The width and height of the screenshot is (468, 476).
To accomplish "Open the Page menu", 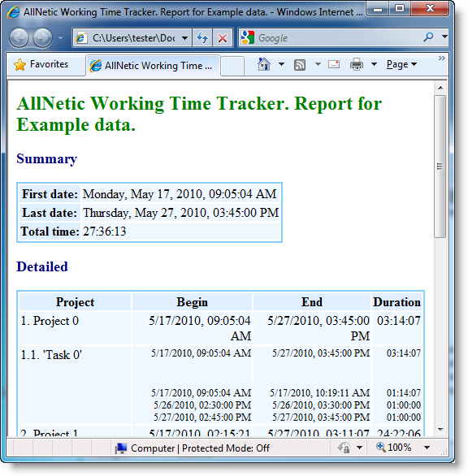I will pos(401,64).
